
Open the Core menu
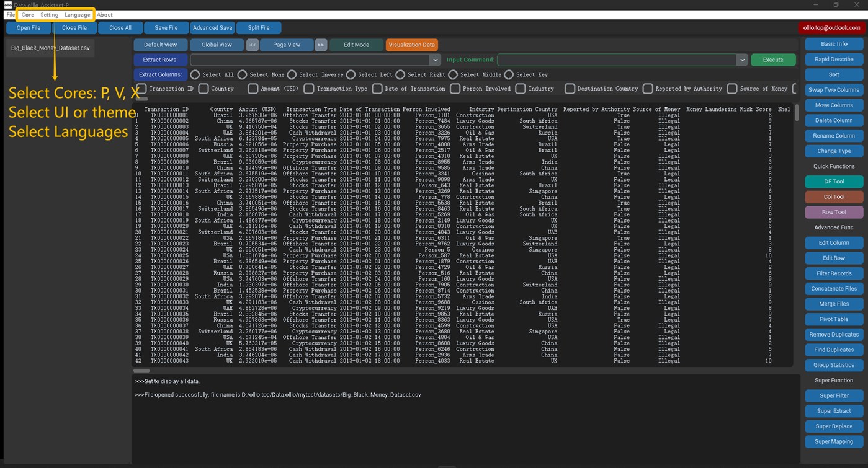pos(27,14)
